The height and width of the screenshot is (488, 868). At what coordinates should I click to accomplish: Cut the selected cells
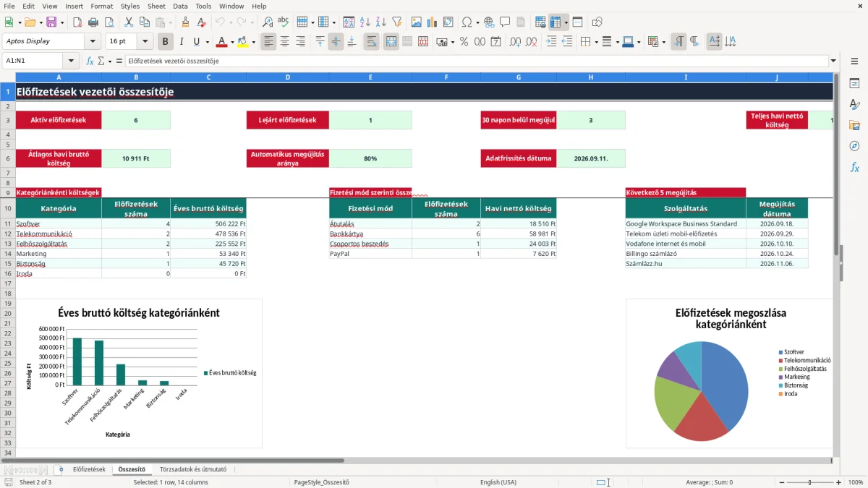pos(128,22)
